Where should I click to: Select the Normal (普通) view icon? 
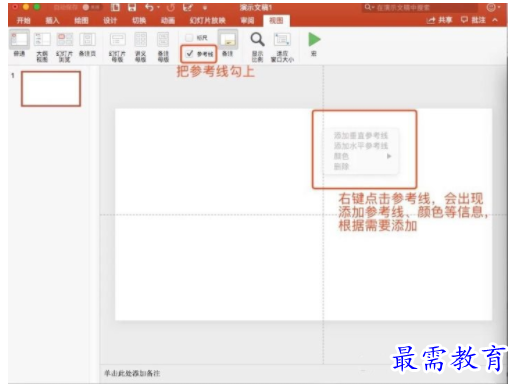click(x=19, y=40)
